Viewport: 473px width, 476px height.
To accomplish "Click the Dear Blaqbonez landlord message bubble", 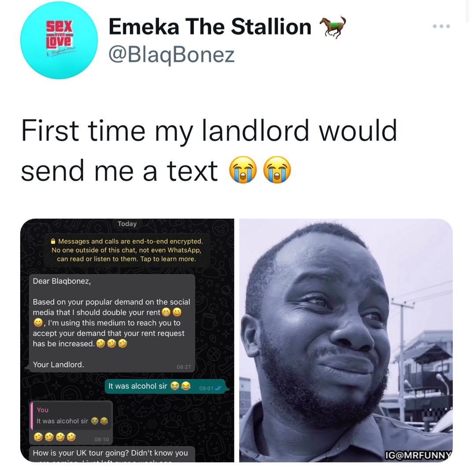I will click(x=112, y=323).
